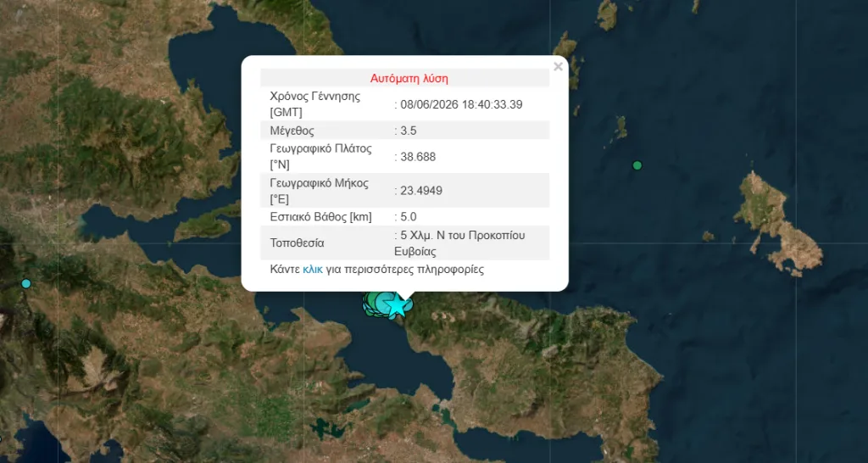Select the green earthquake dot near Skyros
Screen dimensions: 868x463
[637, 165]
